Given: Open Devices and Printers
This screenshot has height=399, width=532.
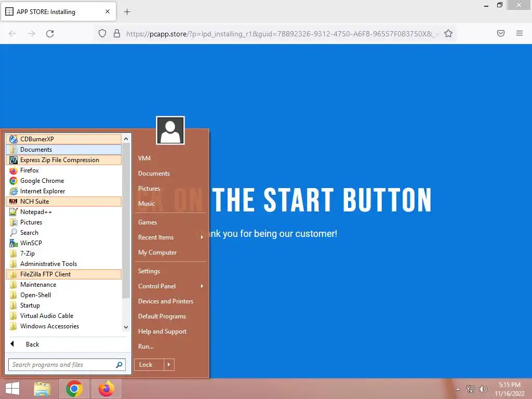Looking at the screenshot, I should click(170, 301).
